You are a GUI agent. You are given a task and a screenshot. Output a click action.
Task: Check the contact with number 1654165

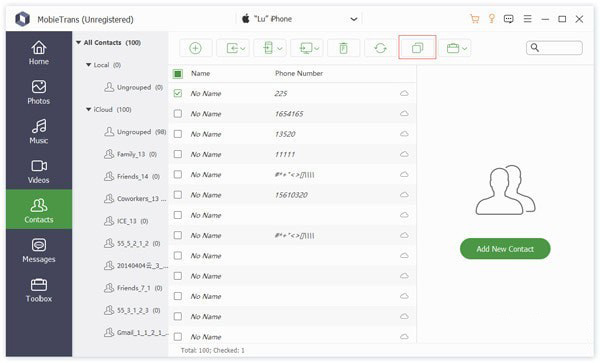(178, 114)
